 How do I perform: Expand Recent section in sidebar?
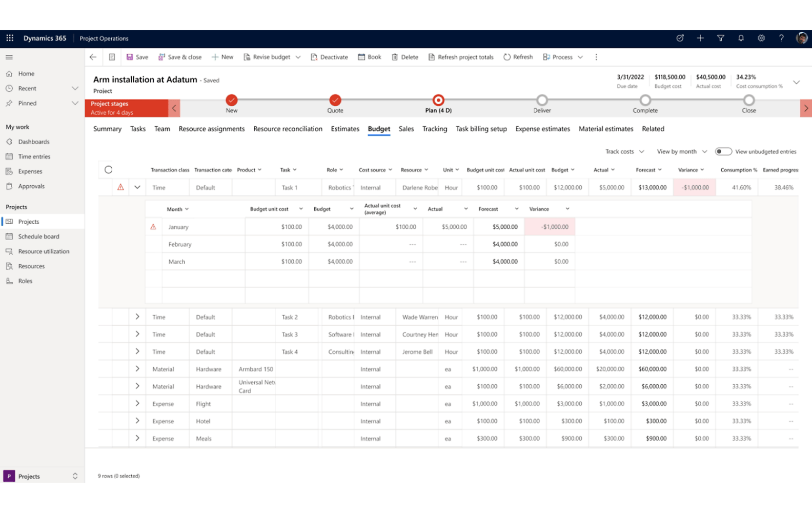click(x=75, y=88)
